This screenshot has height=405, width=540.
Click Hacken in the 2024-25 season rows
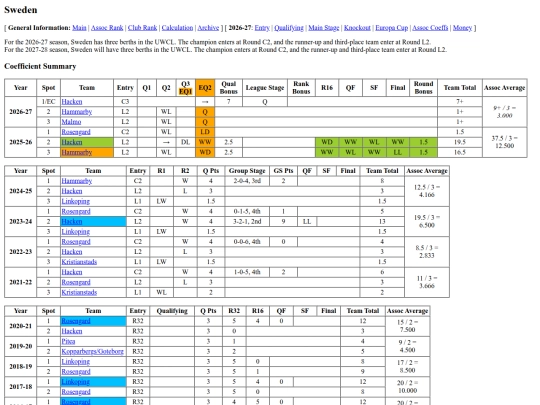tap(72, 191)
